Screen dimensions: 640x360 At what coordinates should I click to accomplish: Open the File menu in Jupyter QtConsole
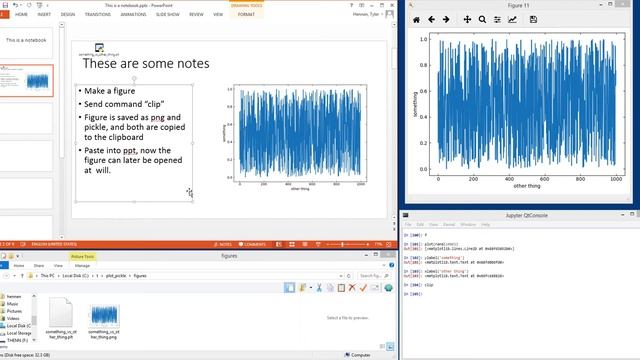[408, 224]
